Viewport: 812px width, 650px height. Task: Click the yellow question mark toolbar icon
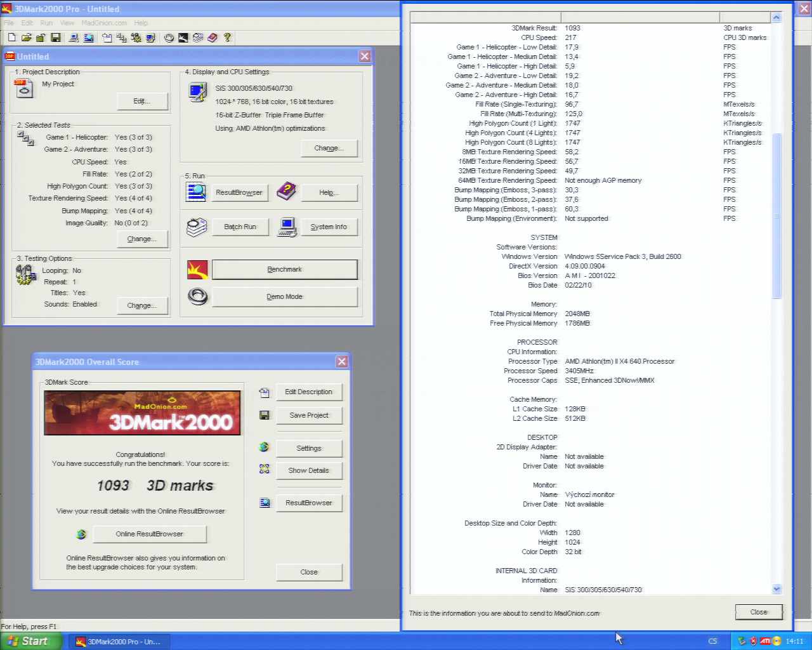point(227,38)
